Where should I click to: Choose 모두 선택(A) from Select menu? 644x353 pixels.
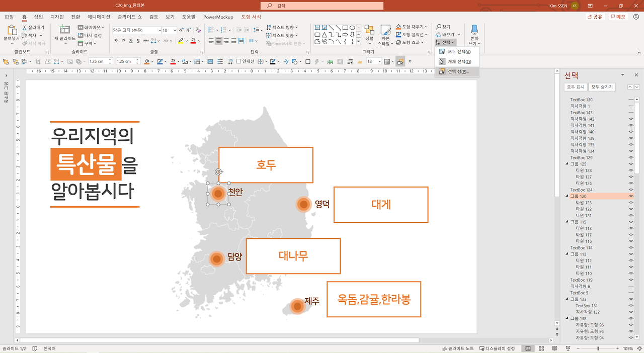pos(457,52)
